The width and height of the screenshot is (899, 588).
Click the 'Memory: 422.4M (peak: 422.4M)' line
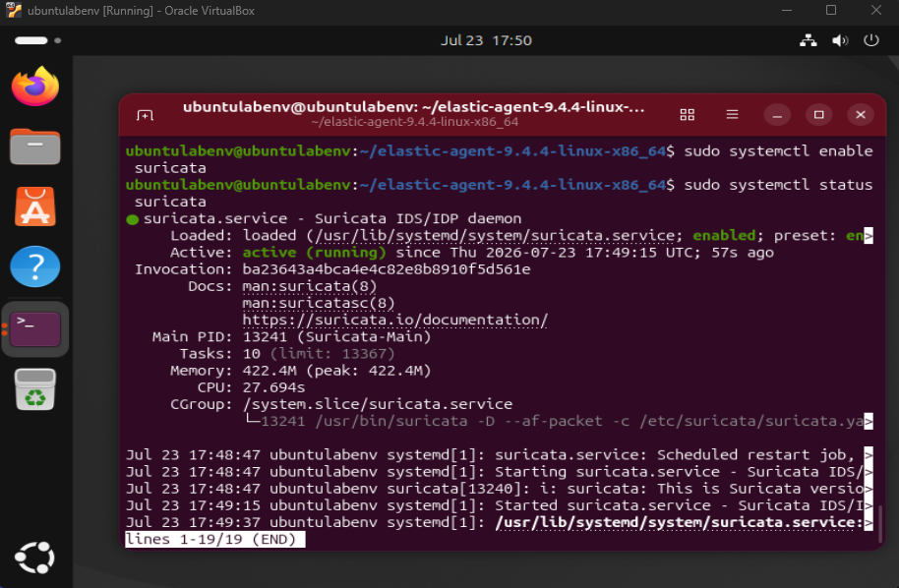pos(300,371)
